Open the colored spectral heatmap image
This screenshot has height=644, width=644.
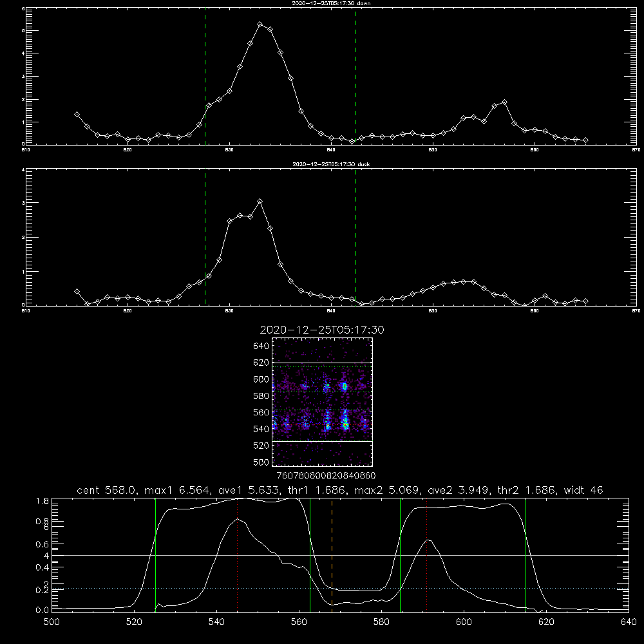coord(323,402)
